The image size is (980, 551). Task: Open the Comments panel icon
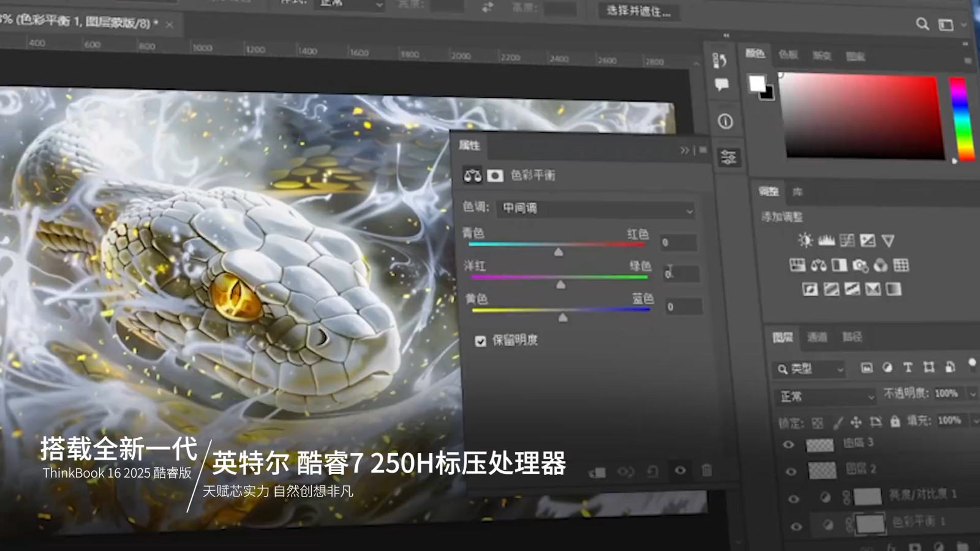pos(722,84)
